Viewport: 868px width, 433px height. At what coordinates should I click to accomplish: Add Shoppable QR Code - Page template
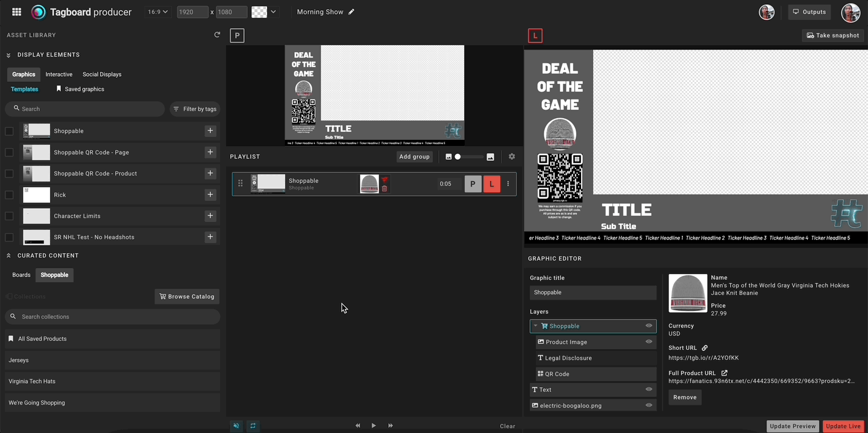click(x=210, y=152)
